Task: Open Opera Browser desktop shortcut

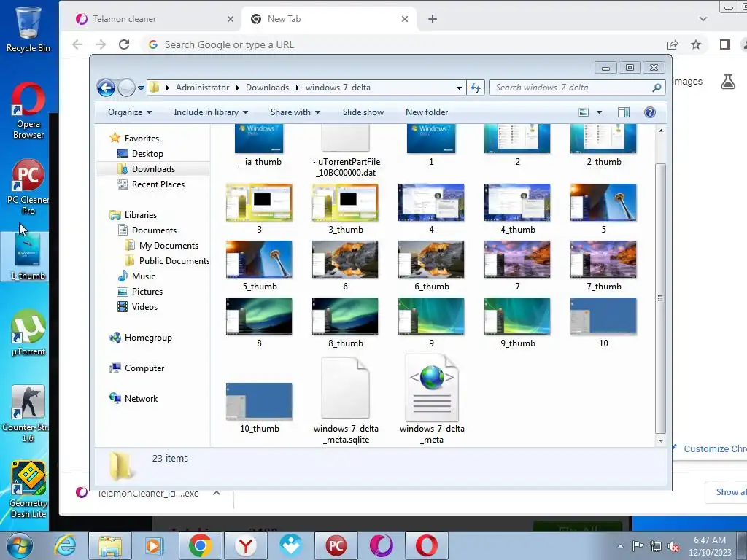Action: [x=28, y=111]
